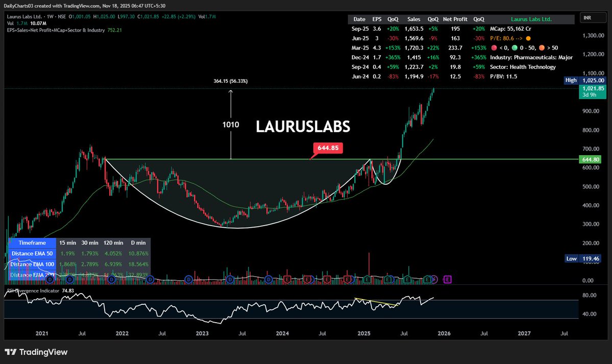The width and height of the screenshot is (612, 364).
Task: Click the Net Profit column header
Action: click(455, 19)
